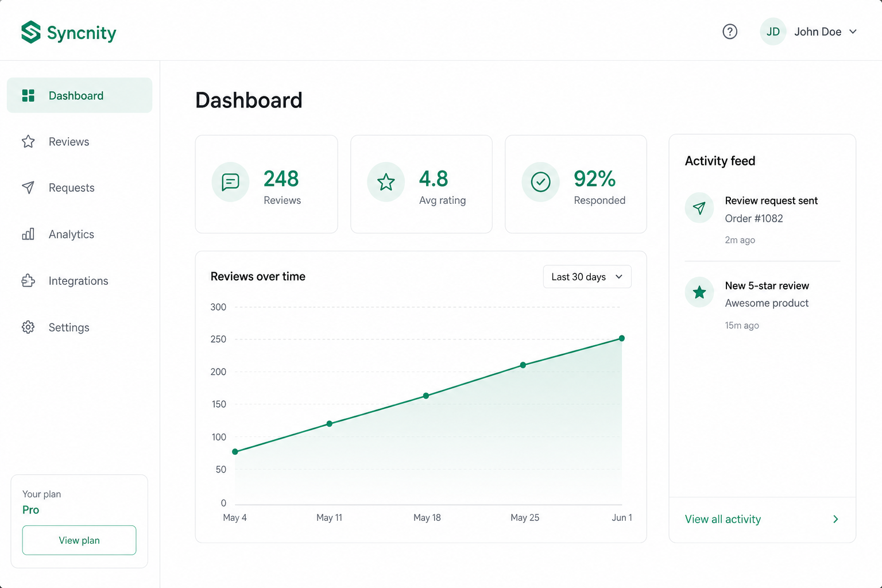Click the star icon beside Avg rating
The image size is (882, 588).
click(x=386, y=182)
